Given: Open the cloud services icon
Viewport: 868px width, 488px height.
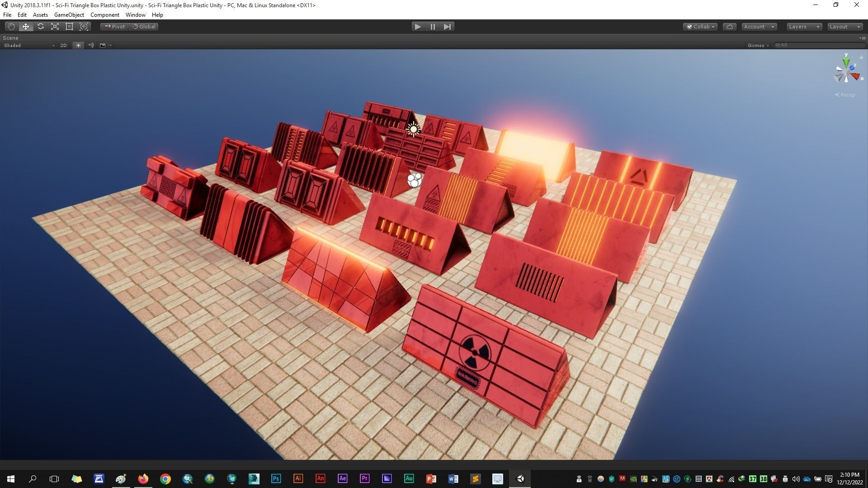Looking at the screenshot, I should (x=729, y=27).
